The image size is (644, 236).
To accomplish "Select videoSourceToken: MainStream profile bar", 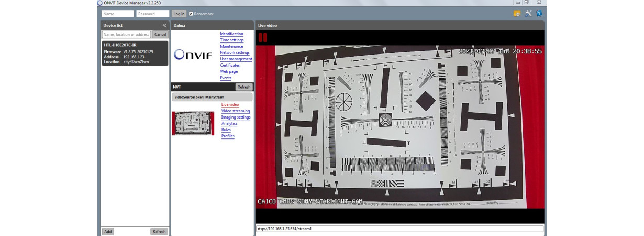I will [x=212, y=96].
